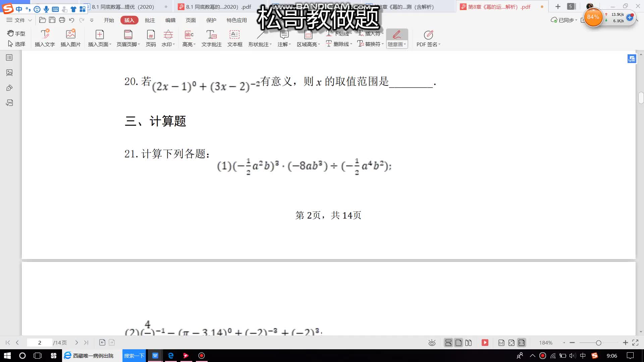Switch to the Annotate (批注) ribbon tab
644x362 pixels.
click(150, 20)
